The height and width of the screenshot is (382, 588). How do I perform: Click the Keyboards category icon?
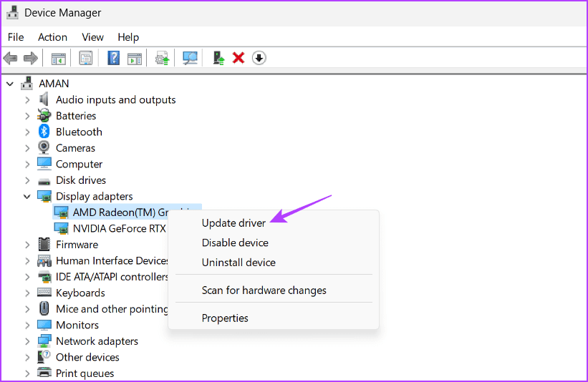tap(44, 292)
